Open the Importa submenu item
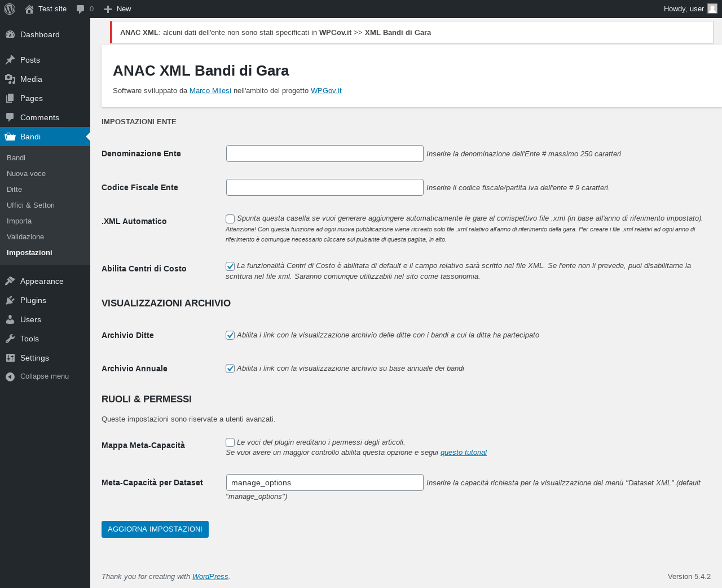The height and width of the screenshot is (588, 722). pos(19,221)
